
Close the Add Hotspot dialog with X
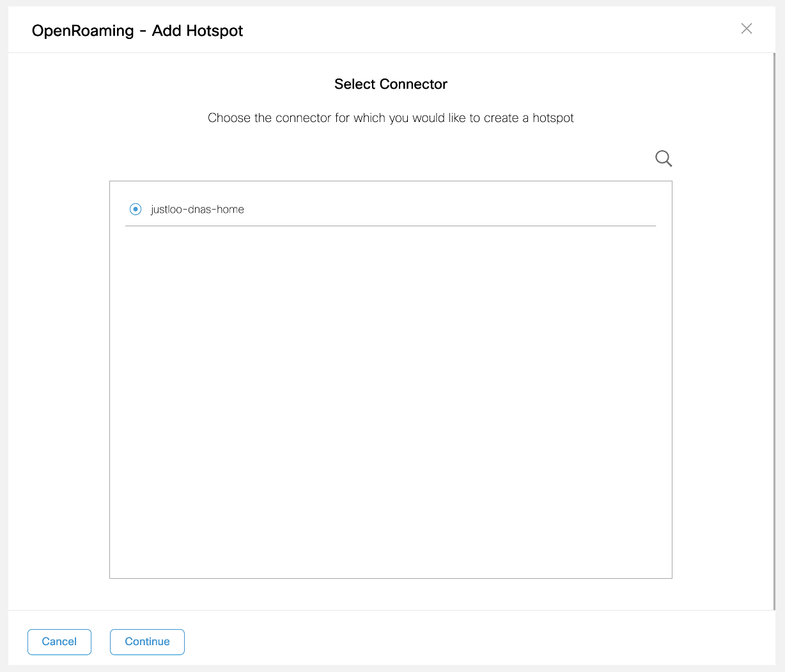pyautogui.click(x=746, y=29)
